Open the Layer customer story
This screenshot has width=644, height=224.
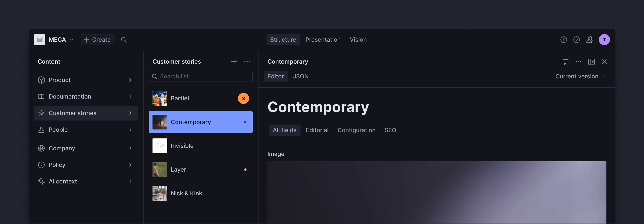coord(201,170)
